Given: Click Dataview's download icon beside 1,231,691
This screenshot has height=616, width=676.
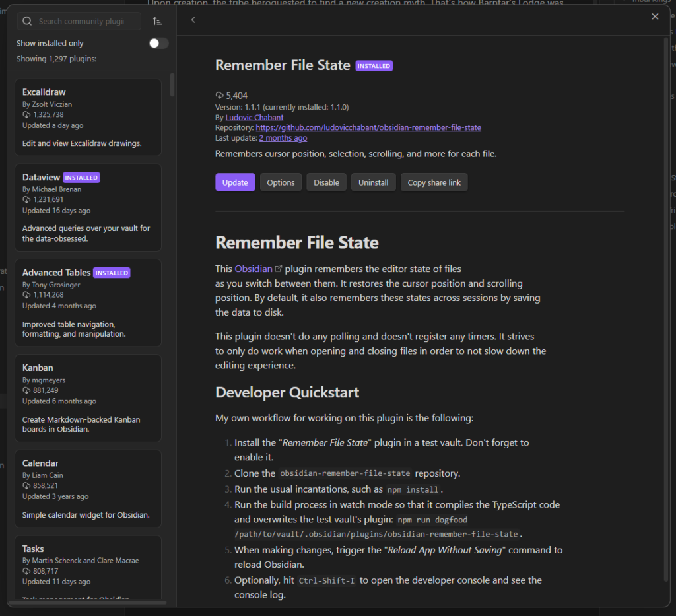Looking at the screenshot, I should (x=26, y=199).
